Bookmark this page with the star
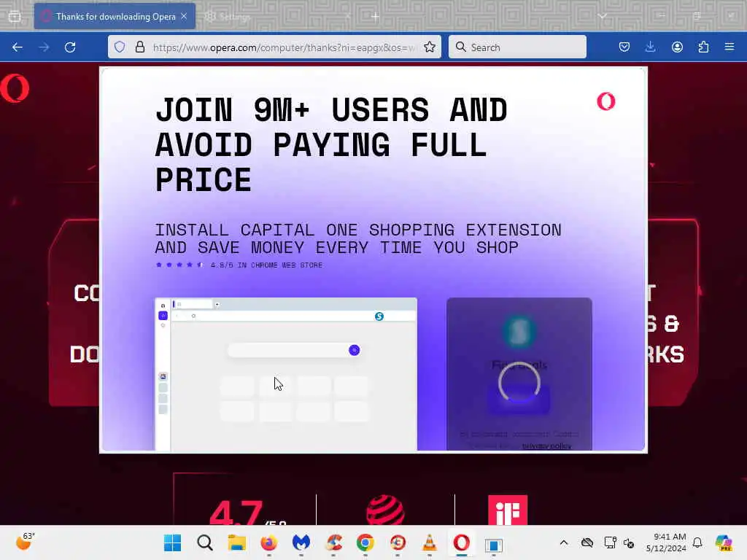The height and width of the screenshot is (560, 747). click(x=430, y=47)
